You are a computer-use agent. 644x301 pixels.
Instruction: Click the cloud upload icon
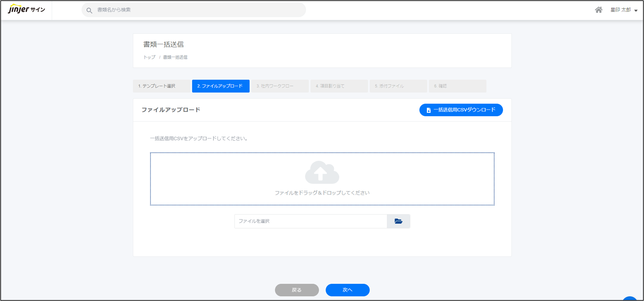click(x=322, y=172)
